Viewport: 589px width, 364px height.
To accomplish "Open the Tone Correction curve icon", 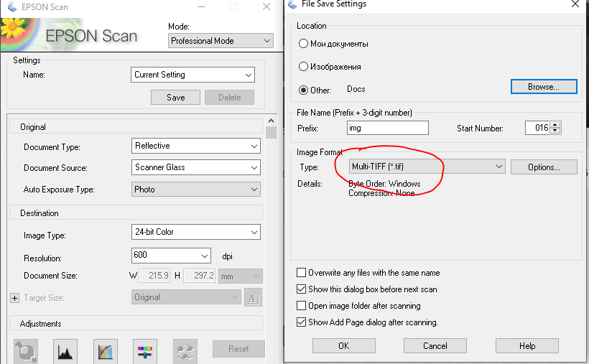I will [x=106, y=351].
